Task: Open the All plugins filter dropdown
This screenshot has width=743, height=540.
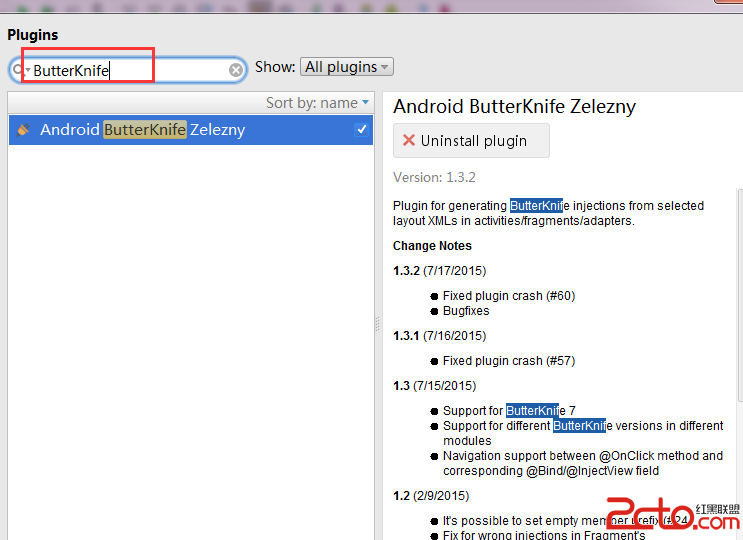Action: coord(346,67)
